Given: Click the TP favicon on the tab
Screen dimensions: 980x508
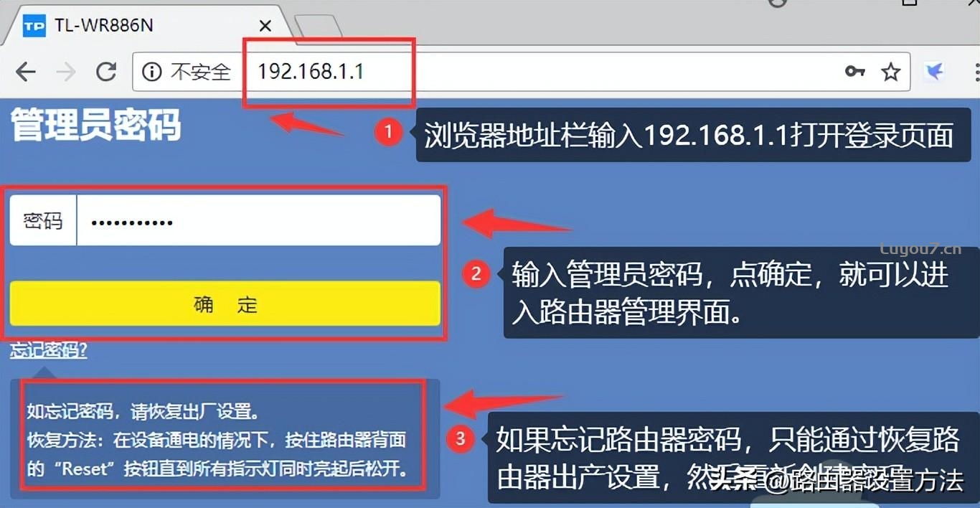Looking at the screenshot, I should pyautogui.click(x=34, y=27).
